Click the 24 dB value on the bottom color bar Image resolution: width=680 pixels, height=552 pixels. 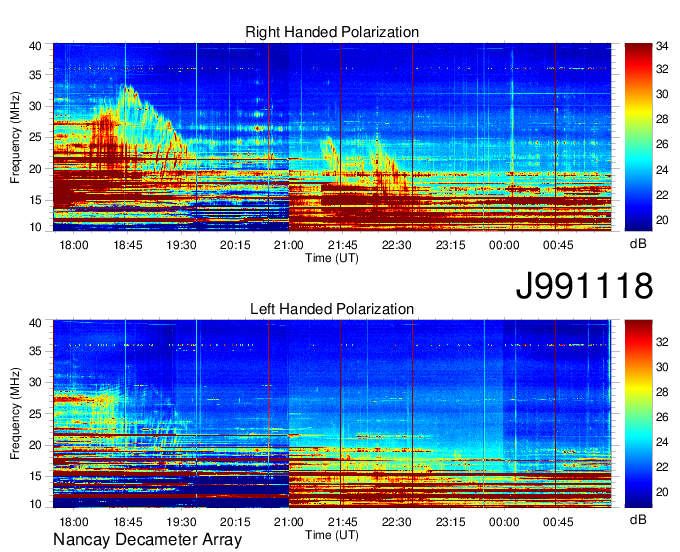point(662,442)
